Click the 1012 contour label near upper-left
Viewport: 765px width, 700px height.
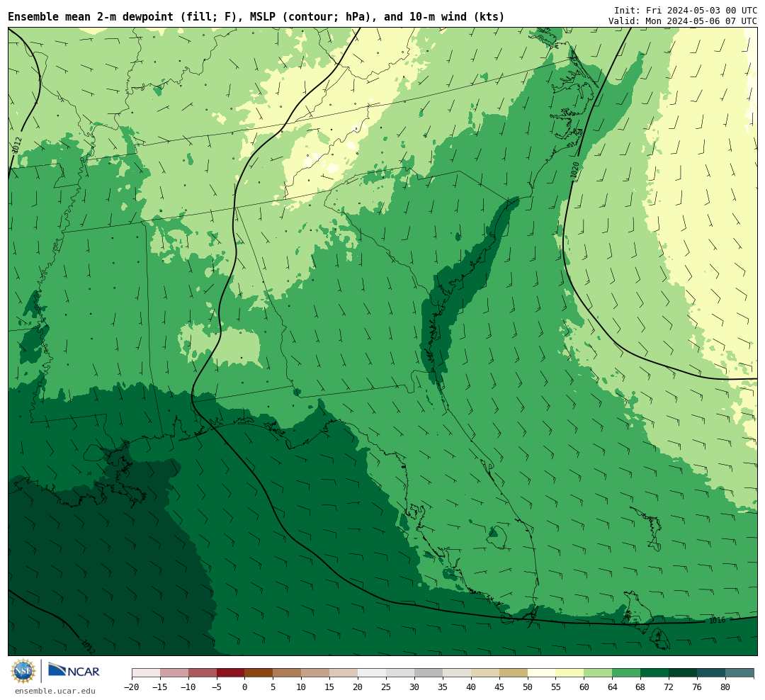pos(16,145)
